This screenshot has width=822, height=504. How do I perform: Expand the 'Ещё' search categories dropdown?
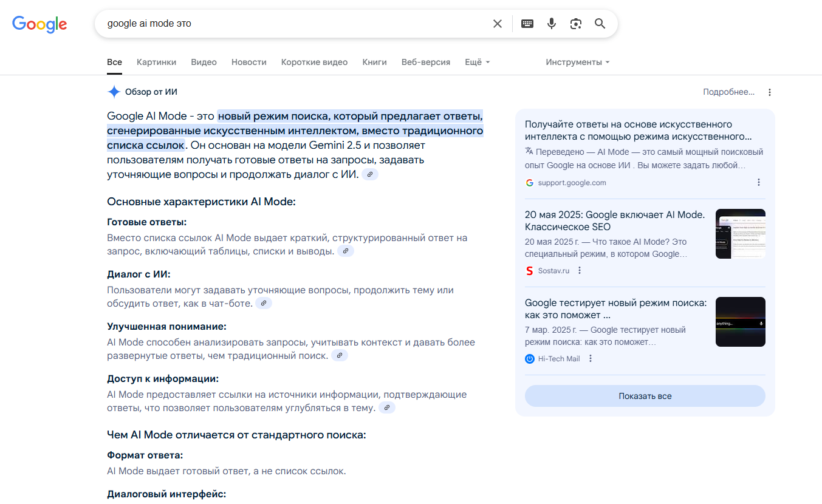pos(478,62)
